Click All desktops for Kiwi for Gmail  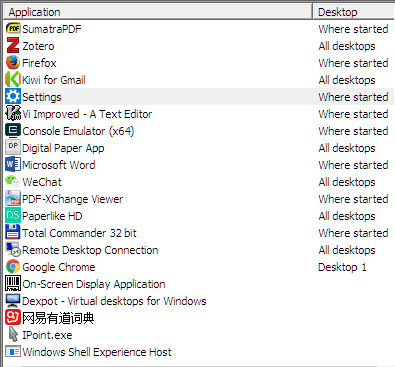click(347, 80)
